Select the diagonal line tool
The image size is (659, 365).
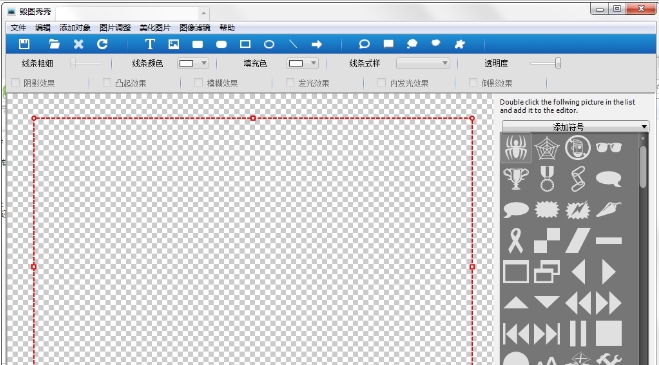pyautogui.click(x=293, y=44)
